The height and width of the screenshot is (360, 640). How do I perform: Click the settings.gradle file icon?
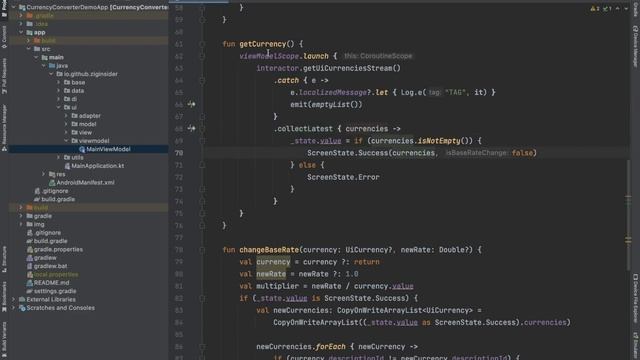point(29,291)
